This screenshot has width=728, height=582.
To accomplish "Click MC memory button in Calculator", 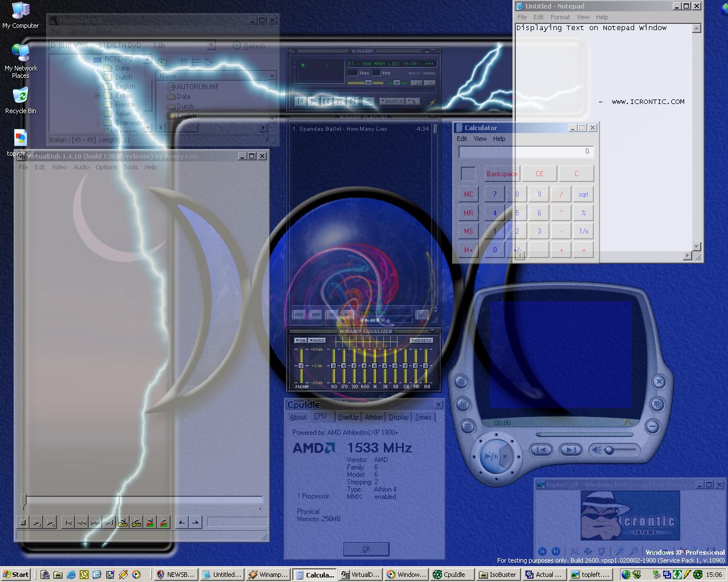I will point(469,194).
